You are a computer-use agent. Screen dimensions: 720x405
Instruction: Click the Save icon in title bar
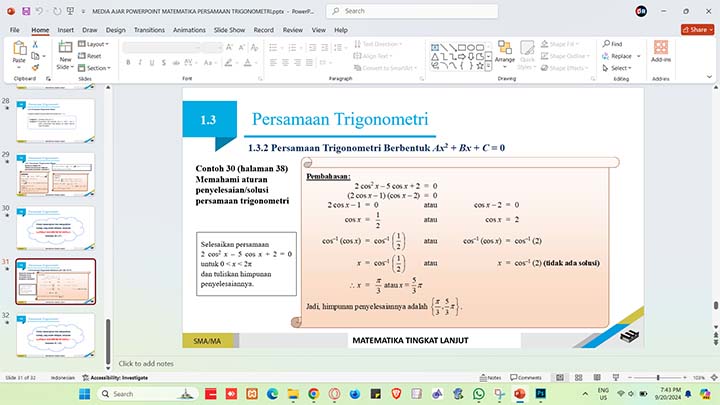[26, 11]
